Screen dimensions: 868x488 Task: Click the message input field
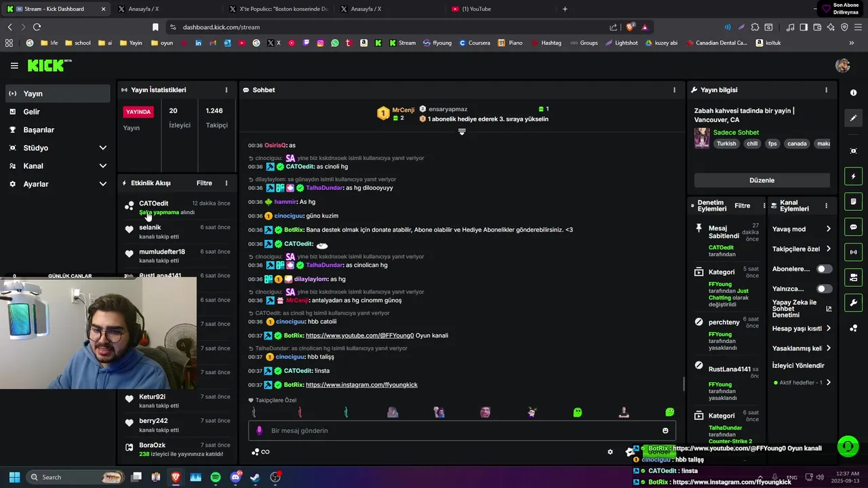coord(461,430)
